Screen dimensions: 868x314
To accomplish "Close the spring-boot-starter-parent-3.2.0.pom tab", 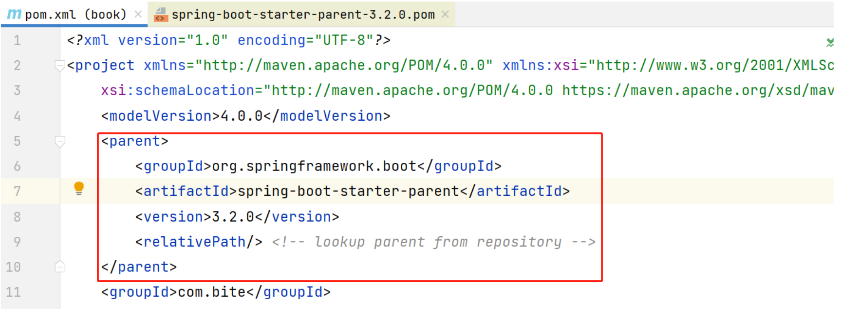I will [445, 15].
